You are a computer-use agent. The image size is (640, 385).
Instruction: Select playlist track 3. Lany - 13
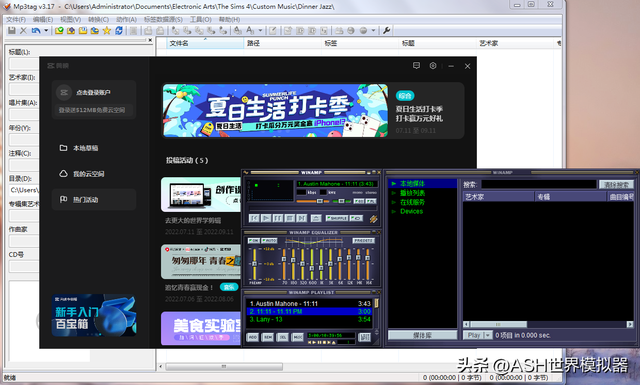(x=310, y=319)
